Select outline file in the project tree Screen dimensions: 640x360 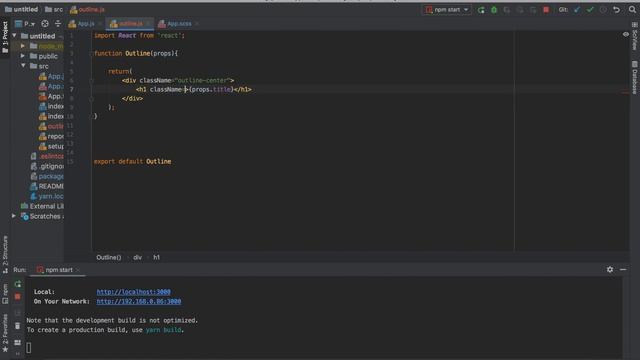point(51,126)
